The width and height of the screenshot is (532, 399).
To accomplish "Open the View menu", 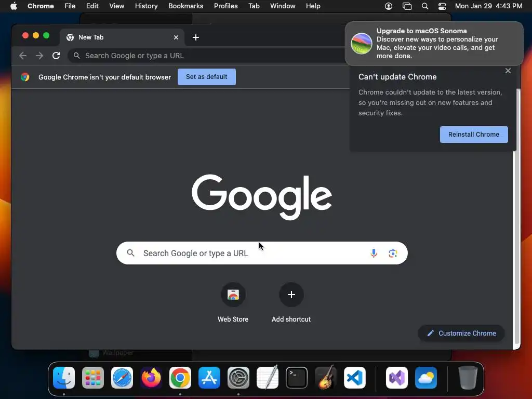I will pyautogui.click(x=116, y=6).
